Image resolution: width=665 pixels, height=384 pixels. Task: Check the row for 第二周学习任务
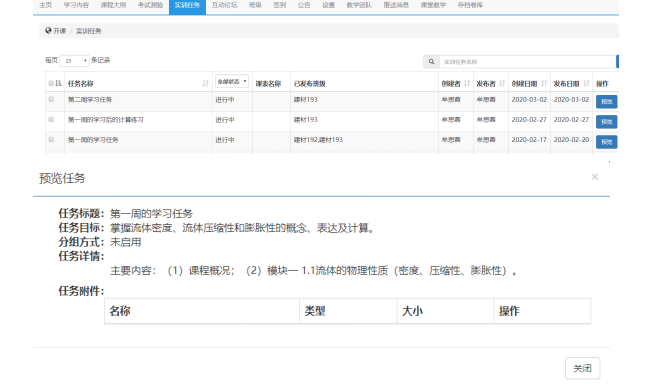click(x=51, y=99)
